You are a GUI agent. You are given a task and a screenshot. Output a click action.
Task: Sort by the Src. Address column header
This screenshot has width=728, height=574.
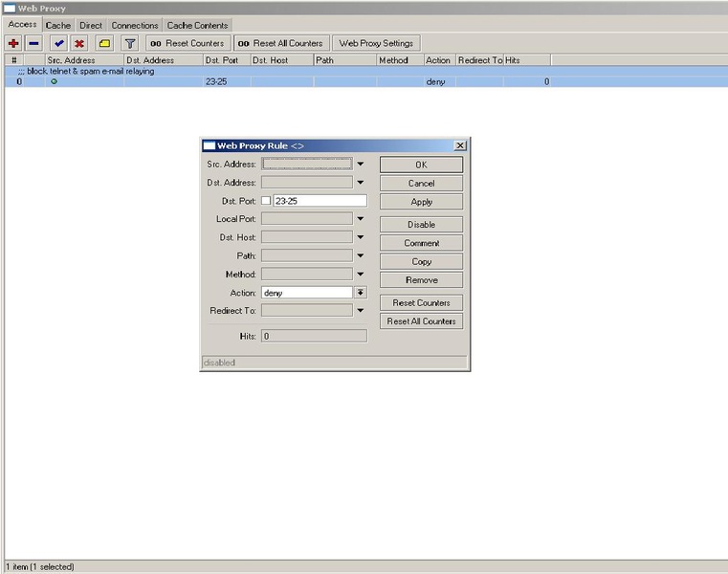pos(84,60)
